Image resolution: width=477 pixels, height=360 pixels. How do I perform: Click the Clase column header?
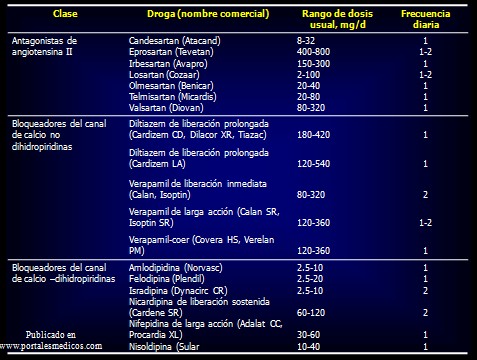pyautogui.click(x=65, y=14)
